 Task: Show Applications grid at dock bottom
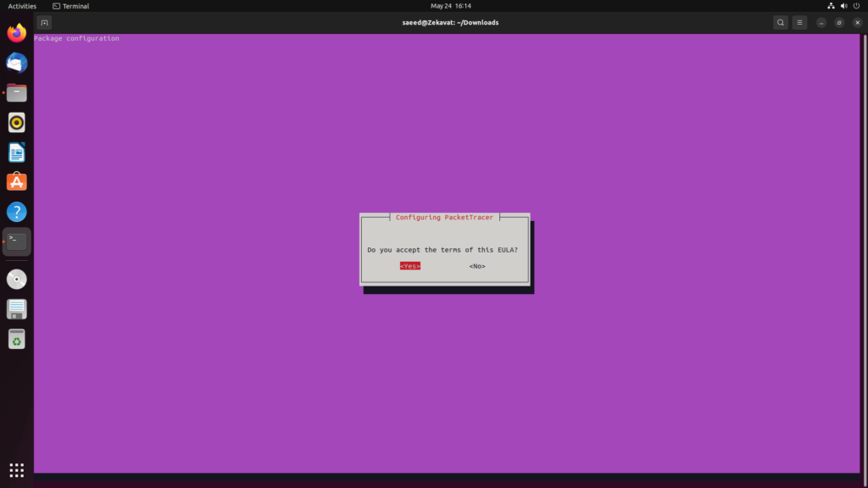[x=17, y=469]
